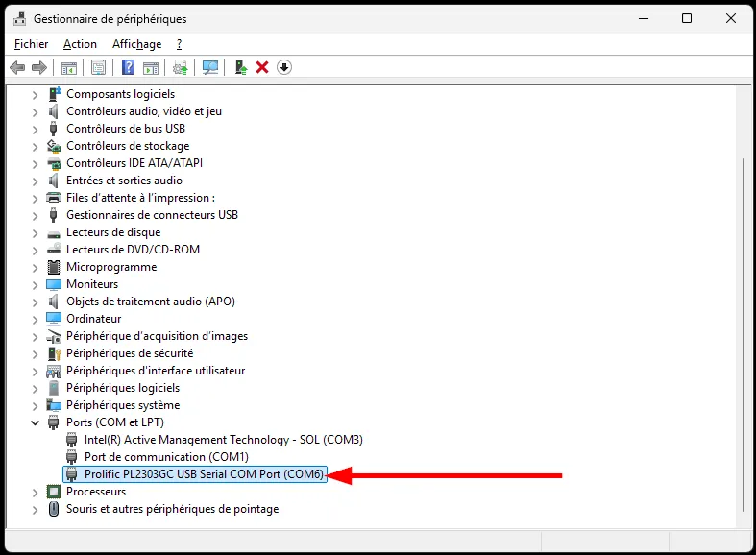
Task: Click the blue Help question mark icon
Action: point(128,67)
